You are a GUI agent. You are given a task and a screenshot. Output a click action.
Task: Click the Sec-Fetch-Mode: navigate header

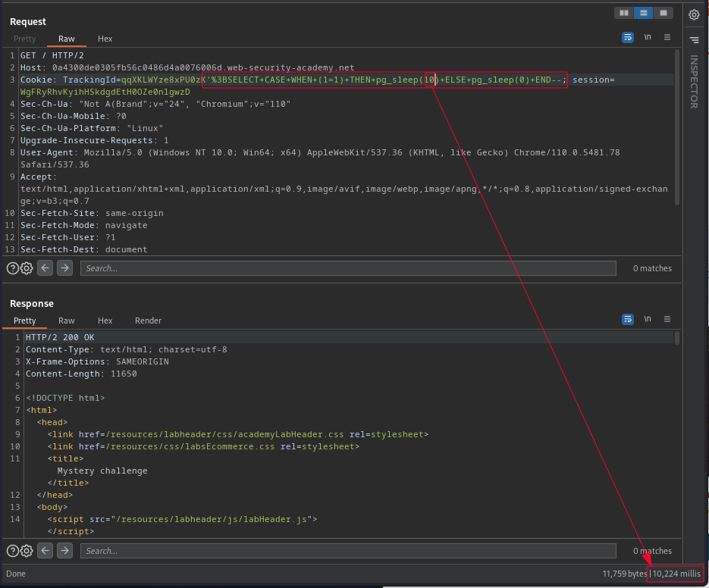83,226
